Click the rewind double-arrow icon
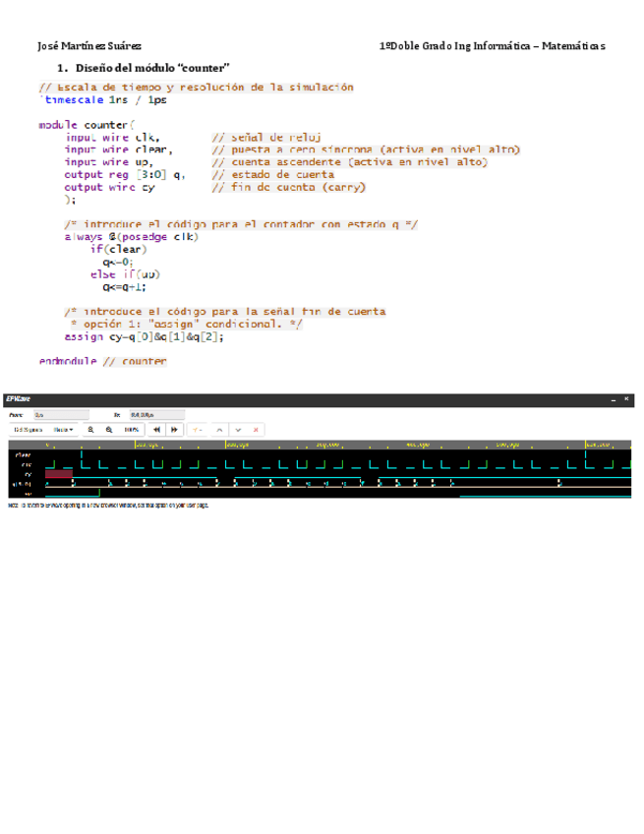Viewport: 644px width, 834px height. coord(157,430)
